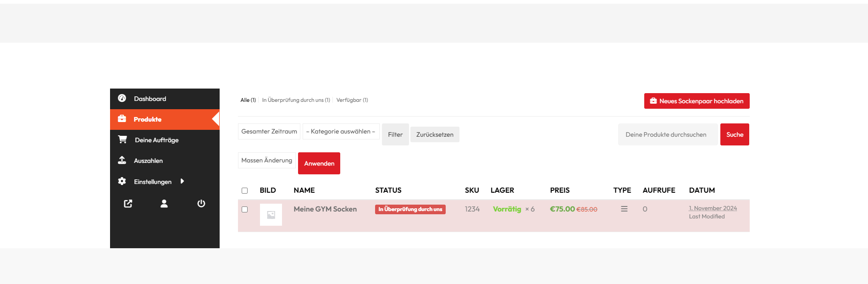Click the type icon in TYPE column
The height and width of the screenshot is (284, 868).
[x=624, y=209]
